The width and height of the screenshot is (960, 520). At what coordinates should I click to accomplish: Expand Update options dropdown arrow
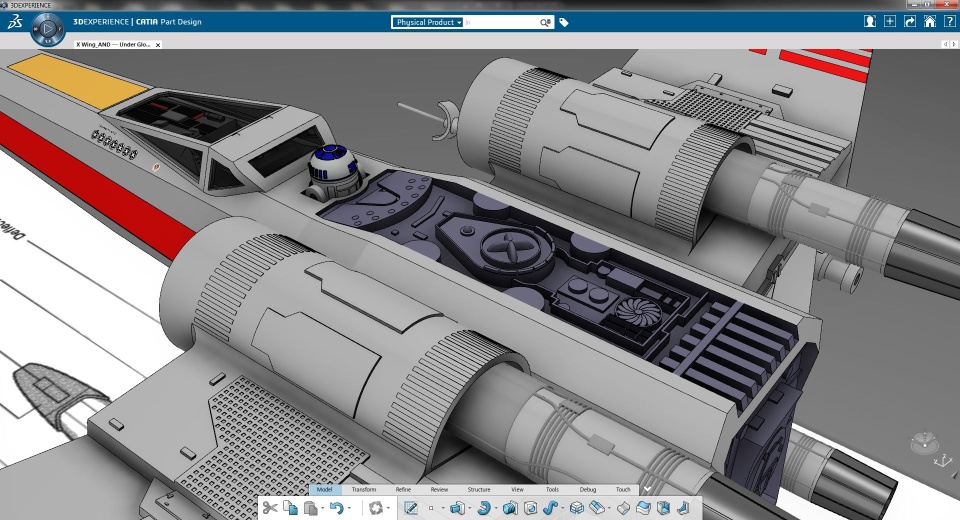[388, 508]
